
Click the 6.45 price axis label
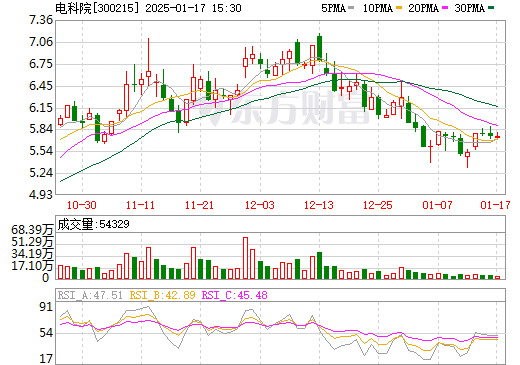(41, 86)
